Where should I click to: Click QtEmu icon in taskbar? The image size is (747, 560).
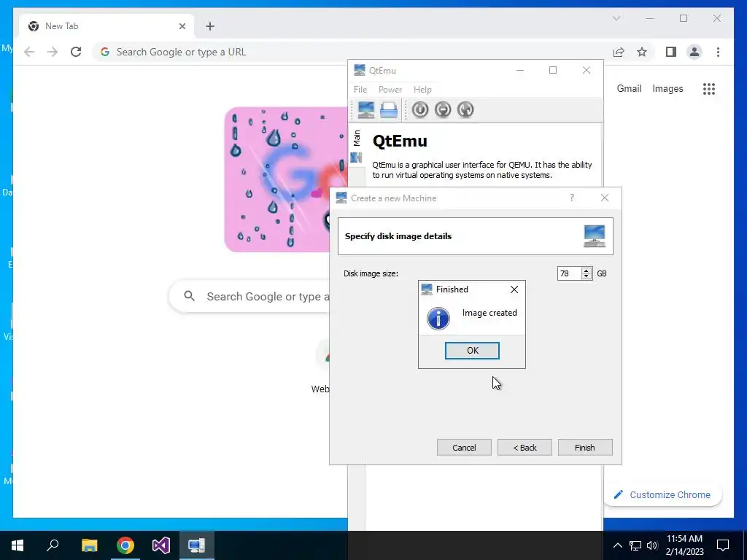pos(196,545)
